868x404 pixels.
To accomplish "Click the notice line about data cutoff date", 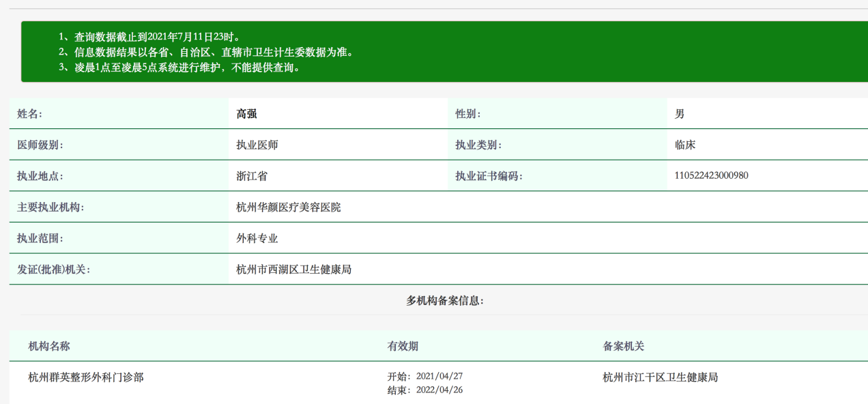I will [x=149, y=37].
